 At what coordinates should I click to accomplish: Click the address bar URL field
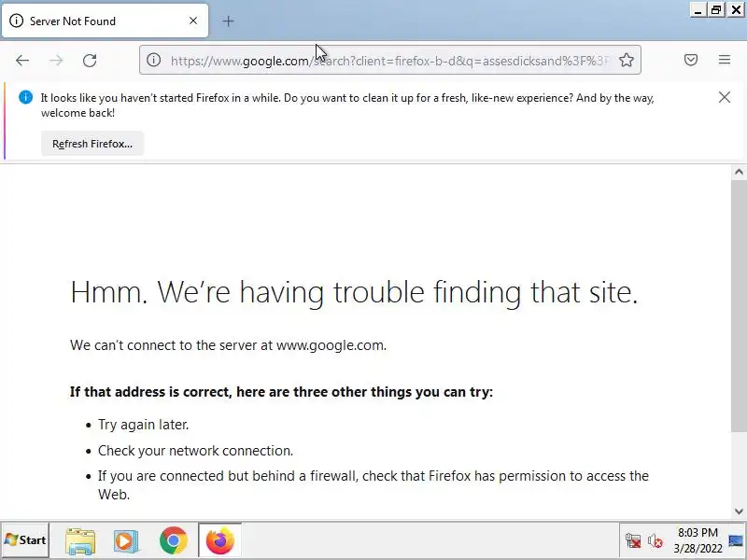pyautogui.click(x=389, y=61)
